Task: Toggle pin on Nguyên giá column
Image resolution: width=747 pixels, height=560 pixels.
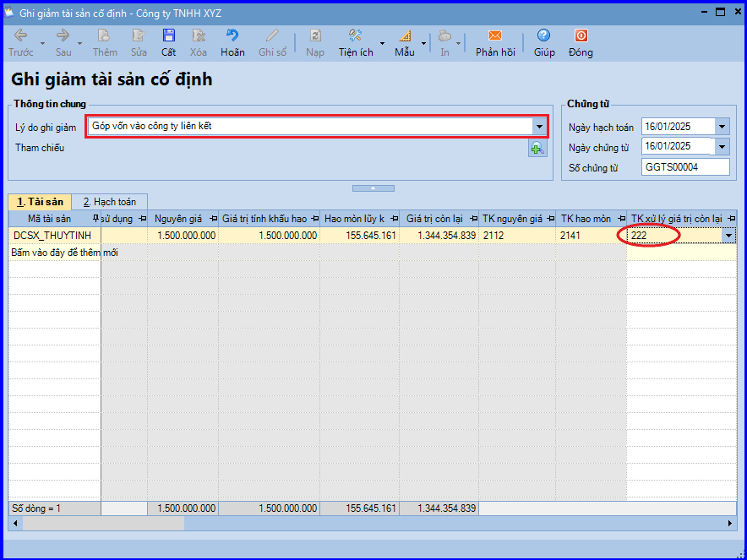Action: point(213,219)
